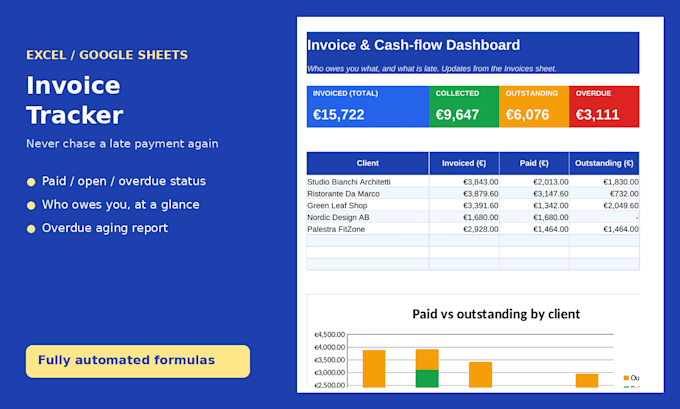Image resolution: width=680 pixels, height=409 pixels.
Task: Click the outstanding value €1,830.00
Action: point(621,182)
